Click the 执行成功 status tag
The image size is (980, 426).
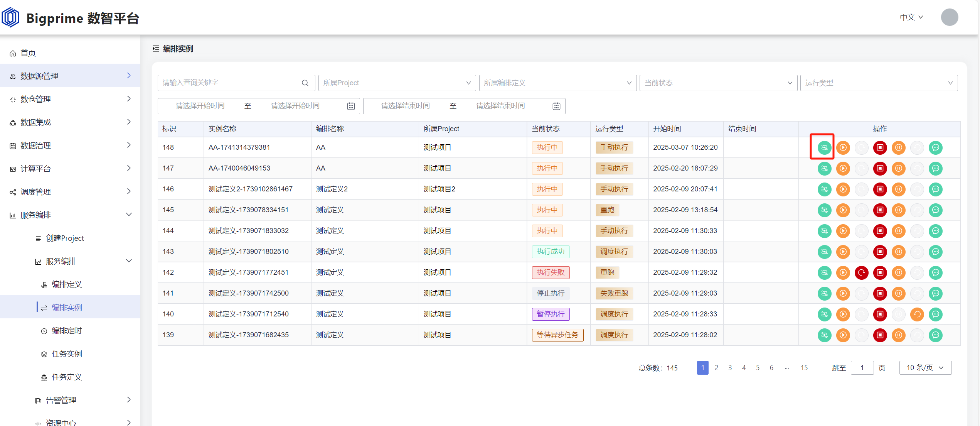coord(551,252)
